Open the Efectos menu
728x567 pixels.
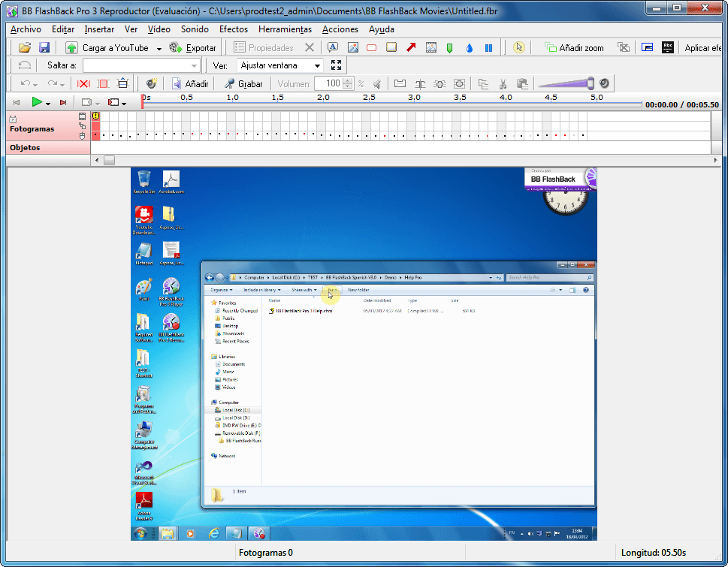234,29
